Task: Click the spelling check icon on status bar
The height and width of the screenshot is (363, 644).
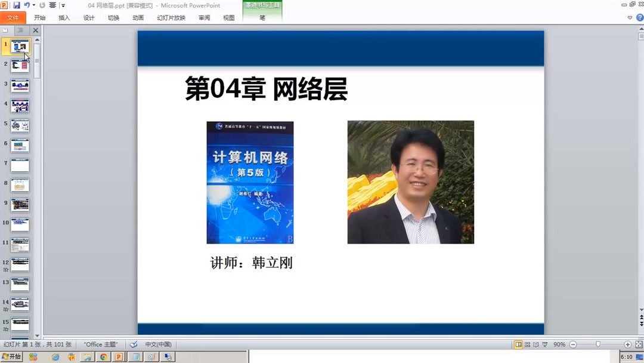Action: click(134, 344)
